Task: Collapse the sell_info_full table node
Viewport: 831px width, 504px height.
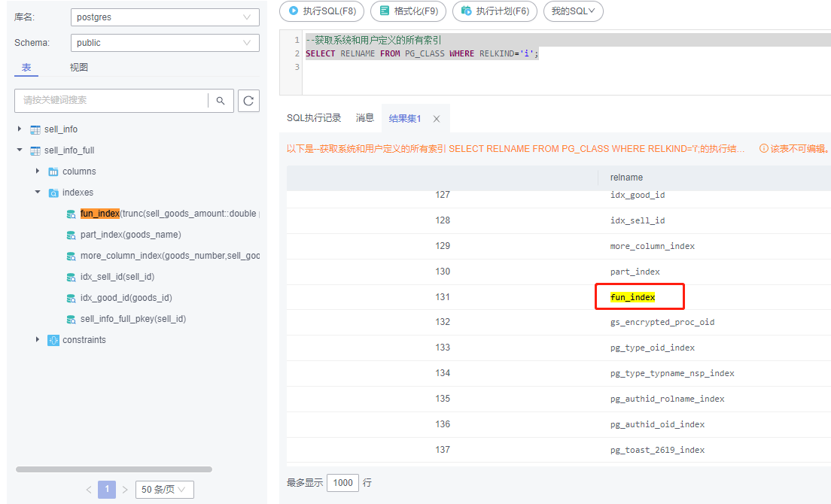Action: [20, 150]
